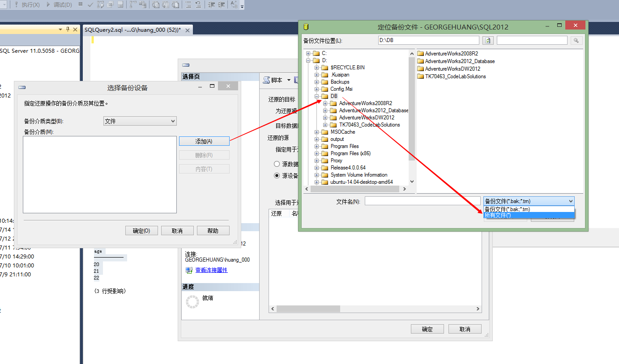Click the 脚本 script icon in the restore dialog
The image size is (619, 364).
click(267, 80)
